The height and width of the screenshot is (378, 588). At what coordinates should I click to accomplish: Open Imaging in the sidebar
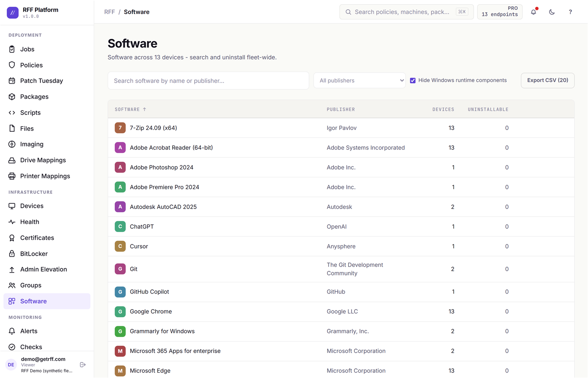tap(47, 144)
